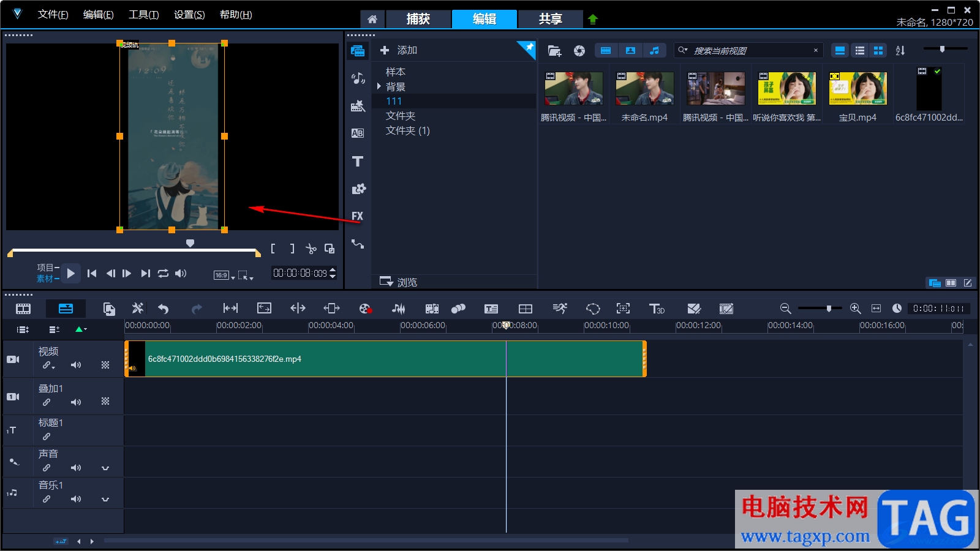Toggle show audio files filter in library
This screenshot has width=980, height=551.
point(655,51)
